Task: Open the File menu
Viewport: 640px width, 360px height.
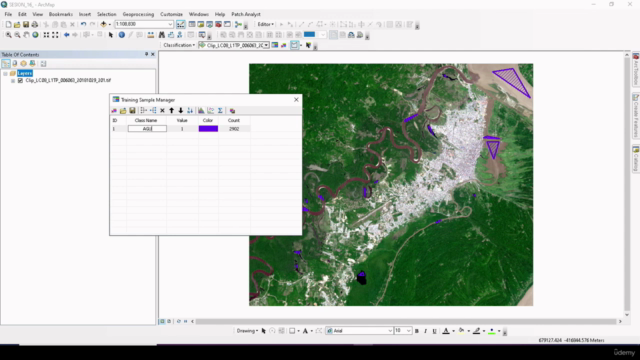Action: [8, 14]
